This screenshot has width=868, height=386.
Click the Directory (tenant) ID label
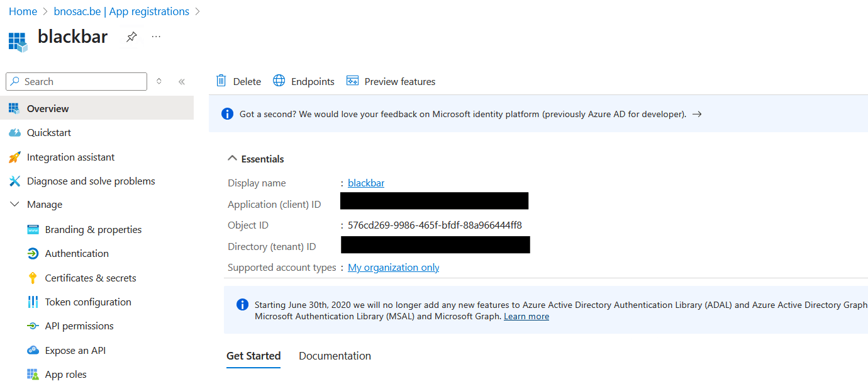pos(272,246)
